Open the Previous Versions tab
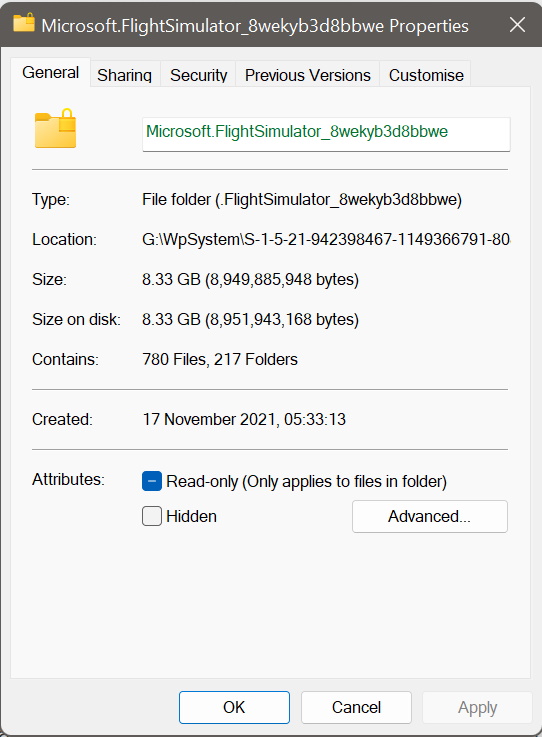542x737 pixels. click(307, 75)
